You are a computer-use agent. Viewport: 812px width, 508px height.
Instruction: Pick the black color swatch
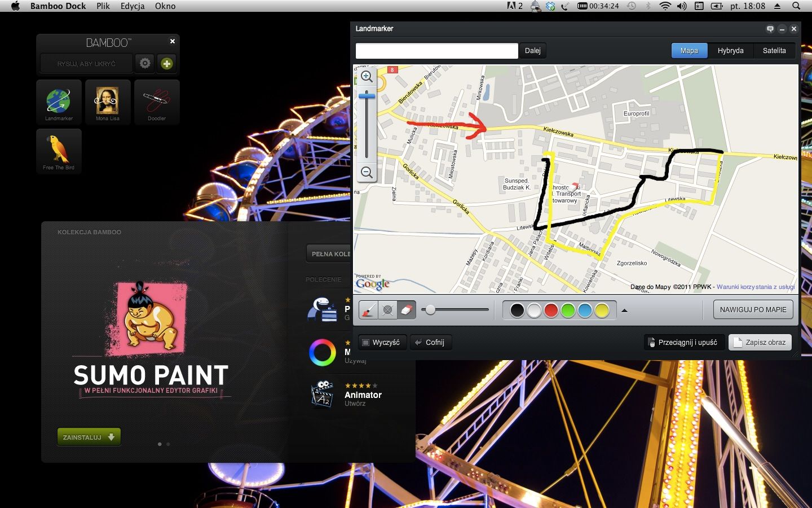click(517, 310)
